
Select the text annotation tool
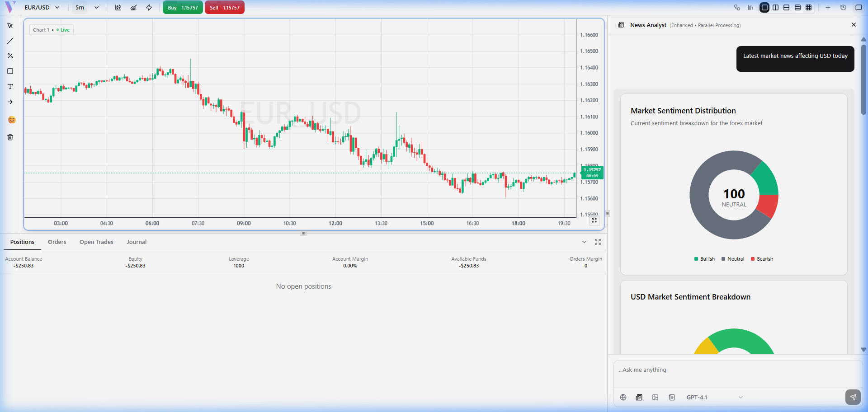[10, 87]
